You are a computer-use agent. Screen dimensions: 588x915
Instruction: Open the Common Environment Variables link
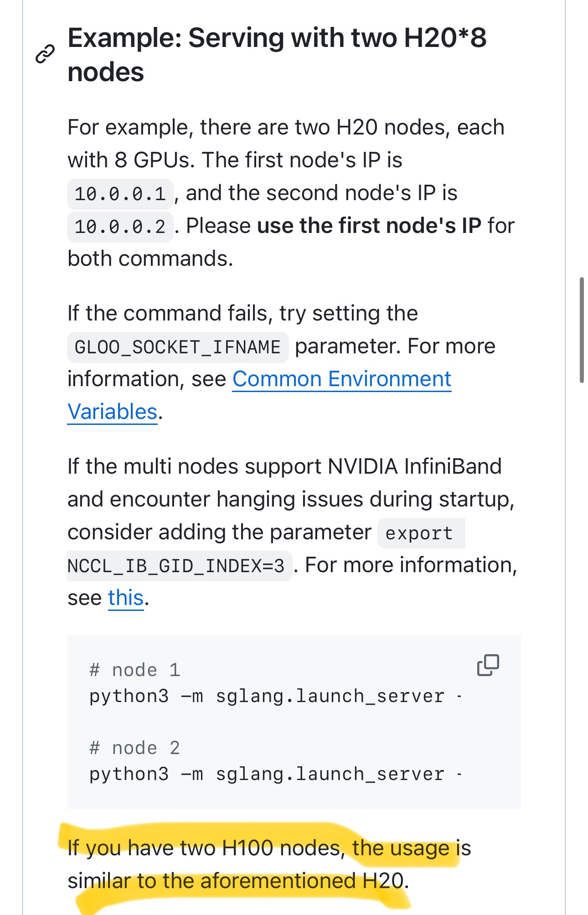[x=341, y=379]
